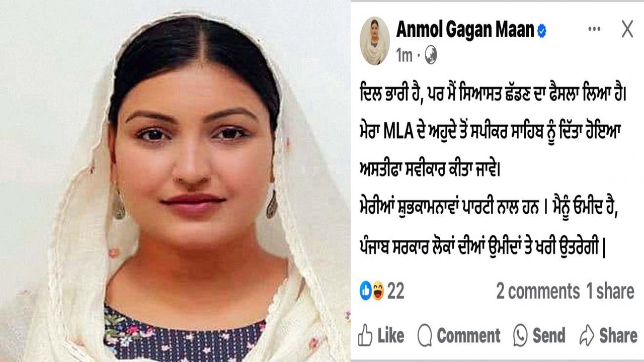Open the three-dots post options menu
644x362 pixels.
point(594,29)
